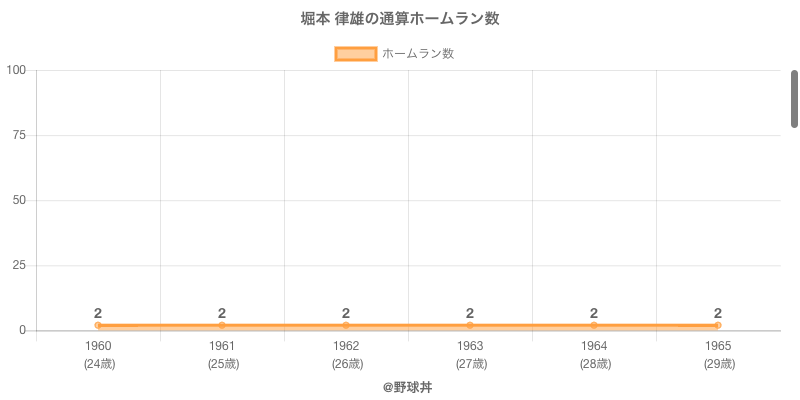
Task: Toggle the ホームラン数 legend label
Action: pos(418,54)
